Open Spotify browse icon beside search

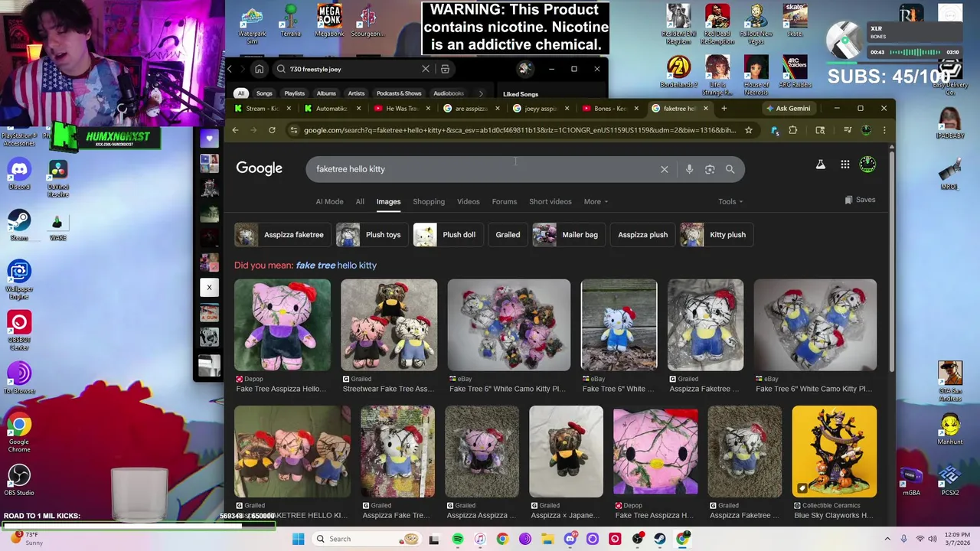coord(445,69)
